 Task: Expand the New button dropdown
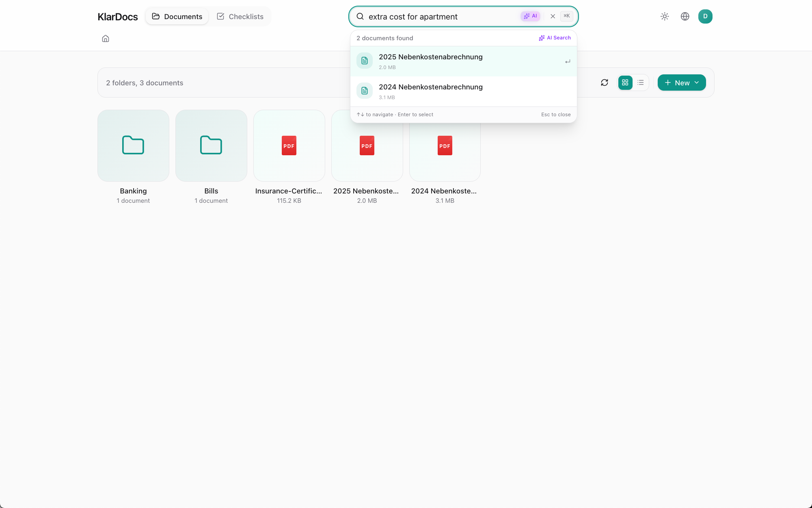click(x=682, y=83)
